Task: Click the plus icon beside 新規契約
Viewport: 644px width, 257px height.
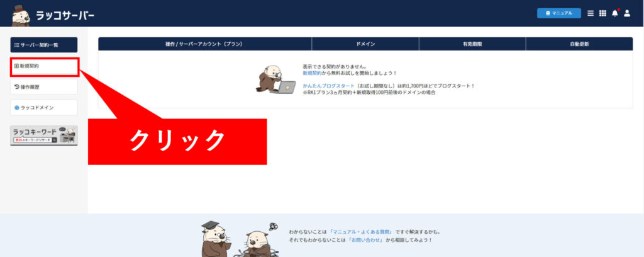Action: tap(16, 66)
